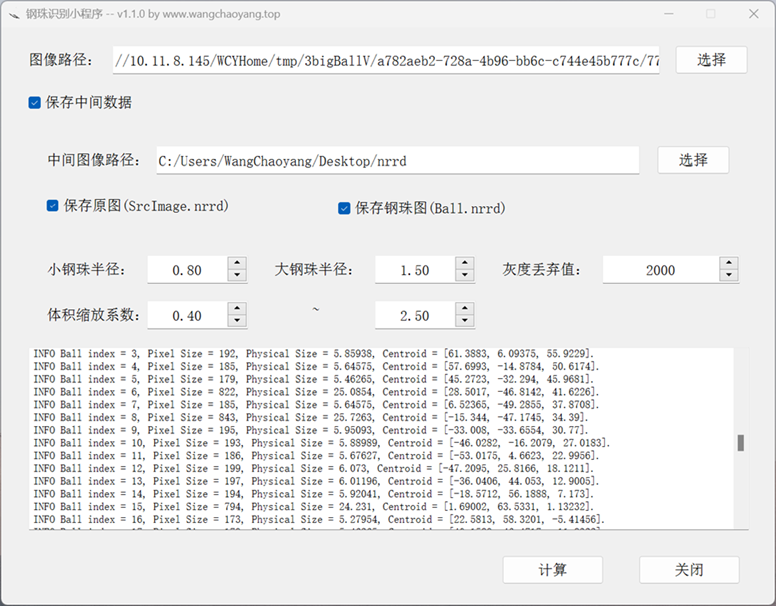Click the 灰度丢弃值 input showing 2000
The width and height of the screenshot is (776, 606).
(x=660, y=270)
